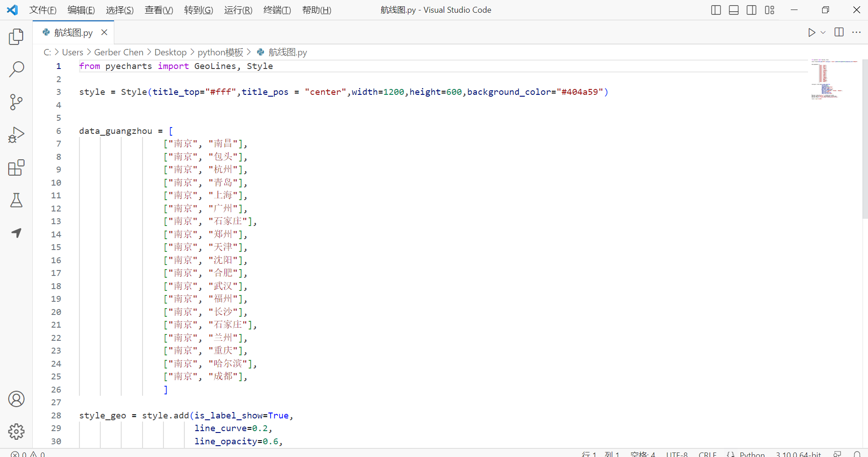
Task: Split the editor to the right
Action: (x=839, y=32)
